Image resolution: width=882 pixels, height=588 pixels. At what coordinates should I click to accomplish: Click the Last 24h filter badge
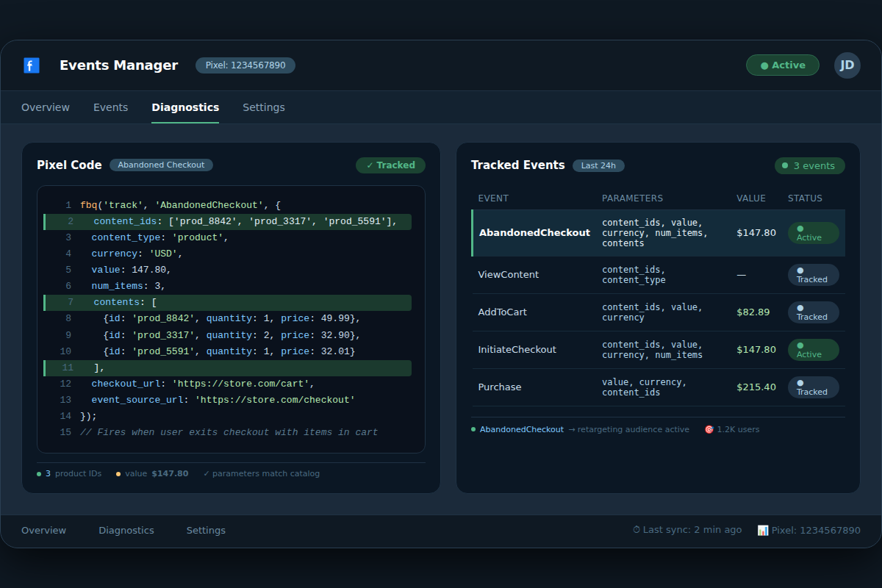click(598, 165)
